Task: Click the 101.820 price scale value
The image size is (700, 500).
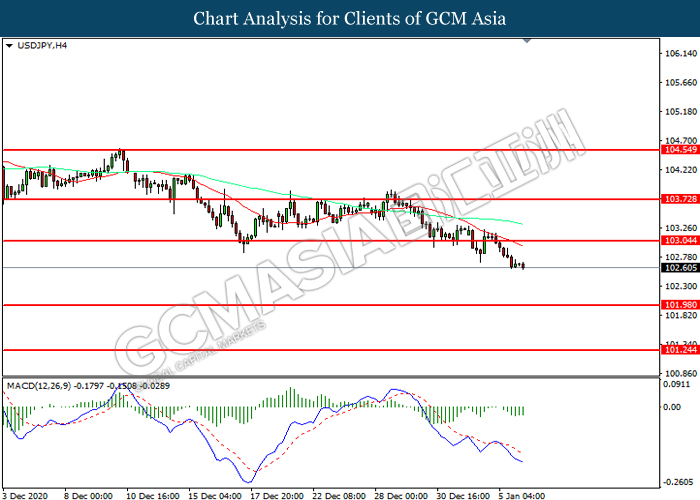Action: pos(681,316)
